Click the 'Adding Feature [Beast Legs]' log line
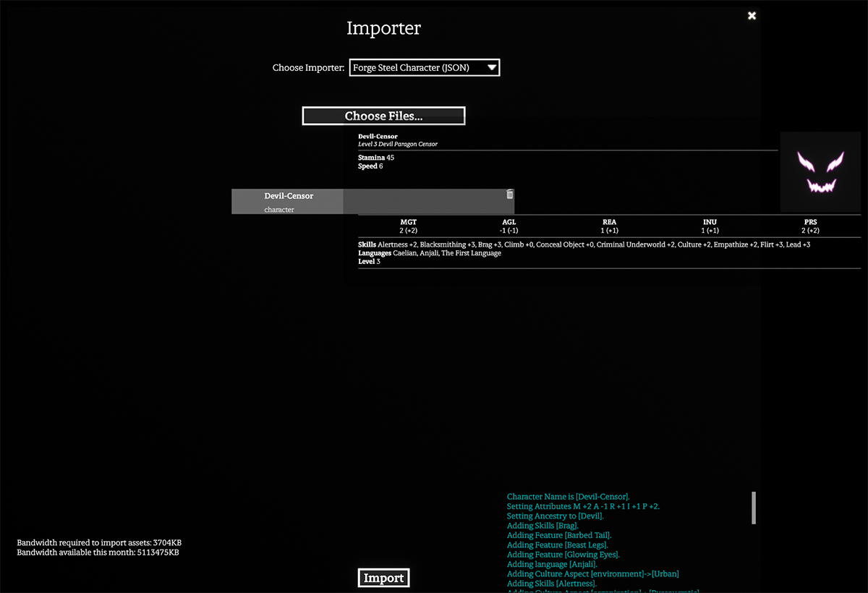 [557, 545]
